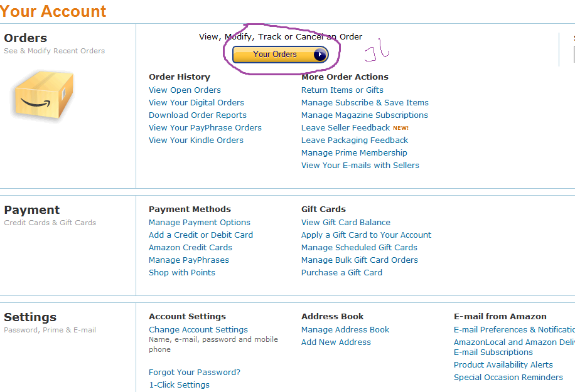The image size is (575, 392).
Task: Select Purchase a Gift Card link
Action: tap(341, 273)
